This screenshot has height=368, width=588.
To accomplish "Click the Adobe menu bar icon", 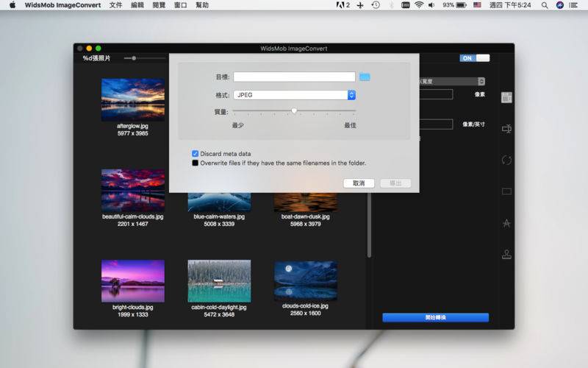I will [343, 5].
